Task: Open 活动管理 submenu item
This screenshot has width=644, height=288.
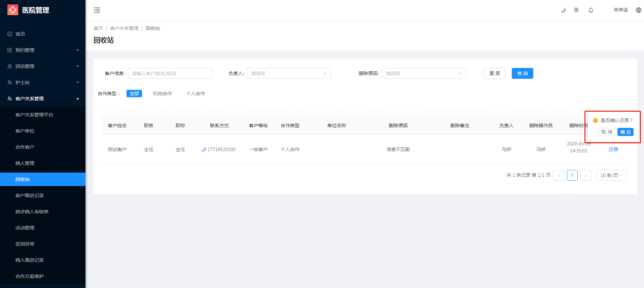Action: click(43, 228)
